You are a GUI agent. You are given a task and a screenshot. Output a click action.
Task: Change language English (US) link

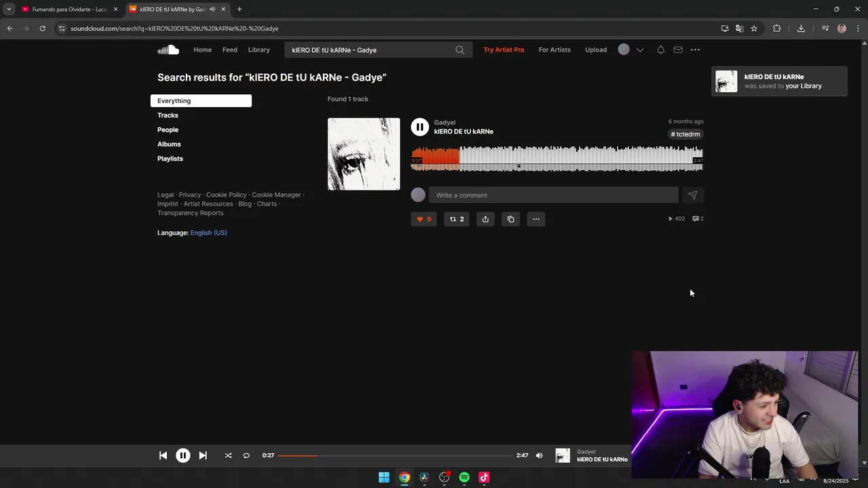pos(208,232)
